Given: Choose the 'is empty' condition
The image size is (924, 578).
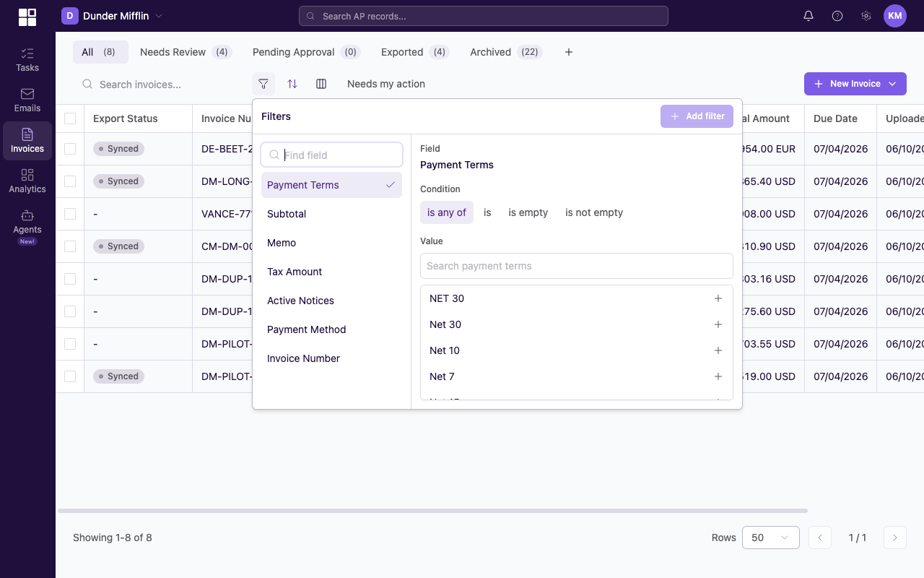Looking at the screenshot, I should point(528,212).
